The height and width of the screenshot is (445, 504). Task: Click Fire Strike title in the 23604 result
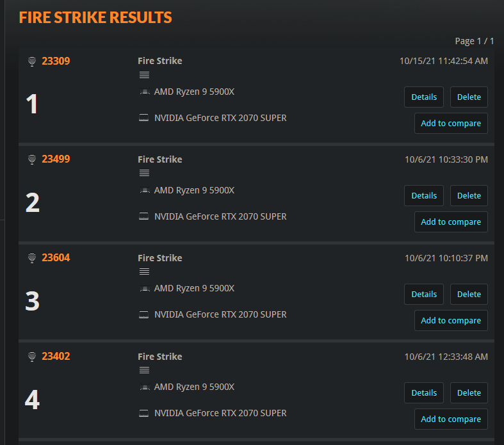coord(159,258)
